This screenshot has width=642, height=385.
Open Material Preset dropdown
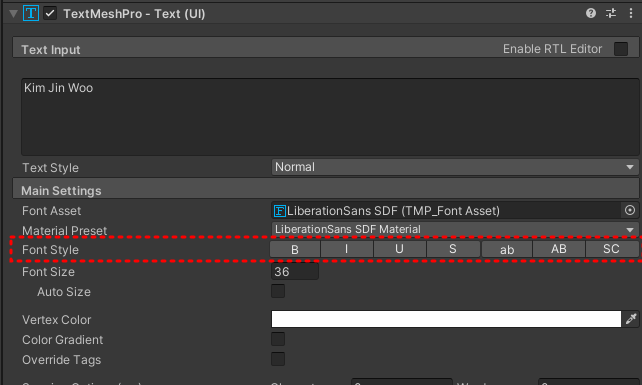[x=454, y=229]
